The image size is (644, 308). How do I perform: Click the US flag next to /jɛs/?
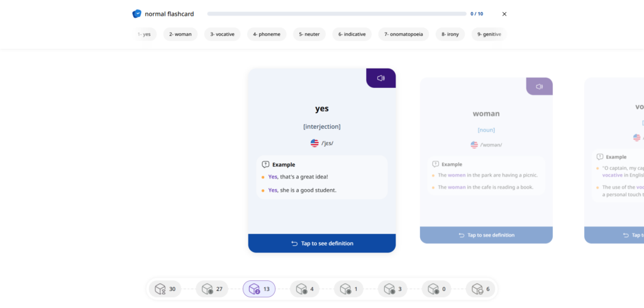coord(314,143)
